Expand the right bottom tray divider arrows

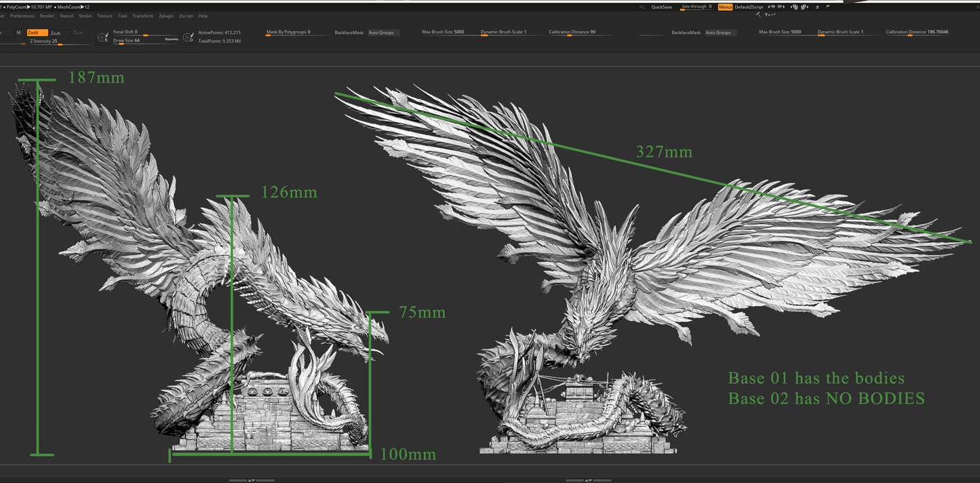(x=589, y=480)
